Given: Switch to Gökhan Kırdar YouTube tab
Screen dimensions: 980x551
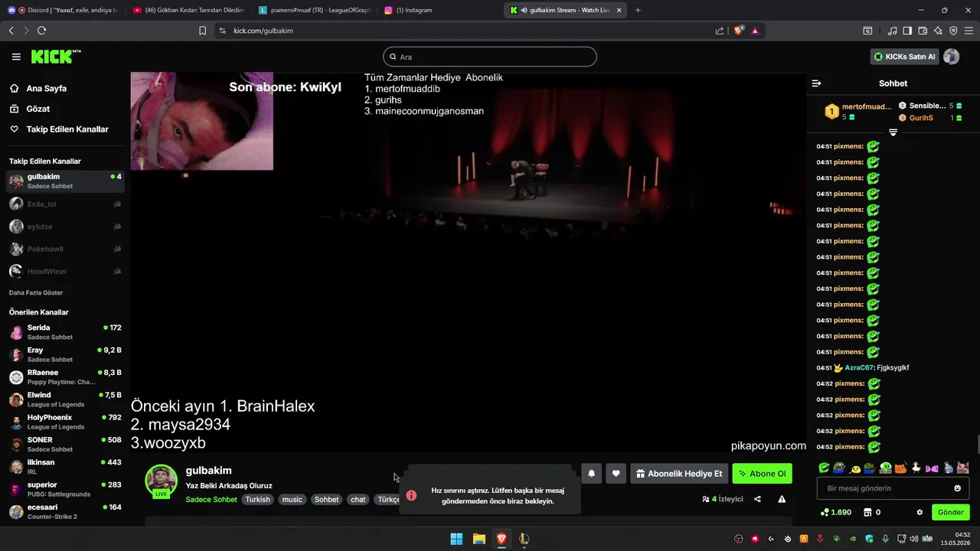Looking at the screenshot, I should [188, 10].
